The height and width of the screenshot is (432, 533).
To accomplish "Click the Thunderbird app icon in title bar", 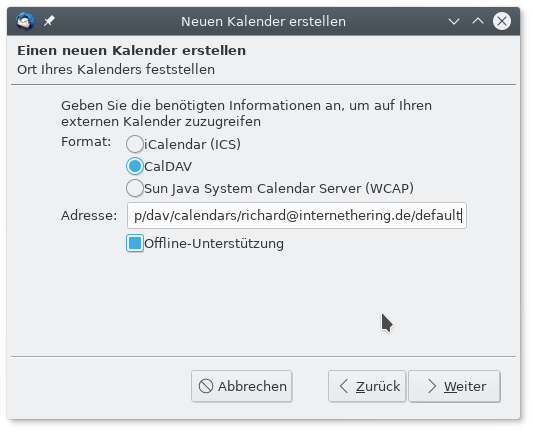I will (x=25, y=21).
